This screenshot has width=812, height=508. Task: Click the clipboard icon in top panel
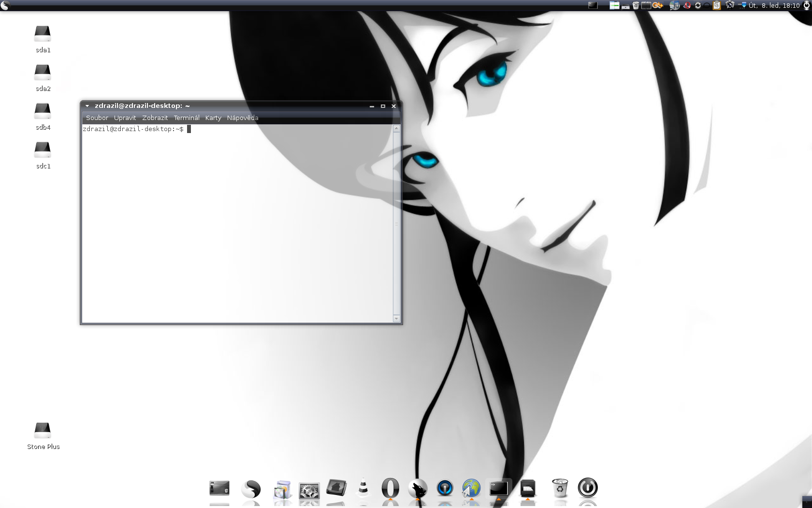(717, 5)
